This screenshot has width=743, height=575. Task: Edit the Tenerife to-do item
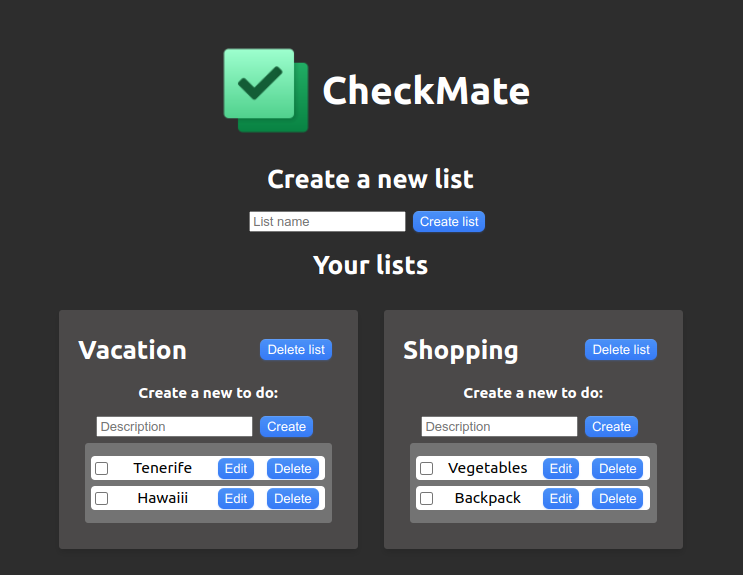click(236, 468)
